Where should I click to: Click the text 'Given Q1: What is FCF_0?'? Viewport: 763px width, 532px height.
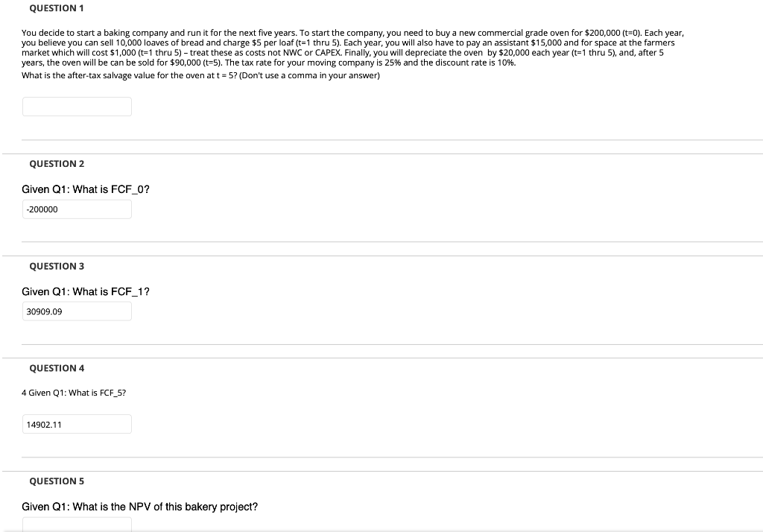(x=85, y=189)
